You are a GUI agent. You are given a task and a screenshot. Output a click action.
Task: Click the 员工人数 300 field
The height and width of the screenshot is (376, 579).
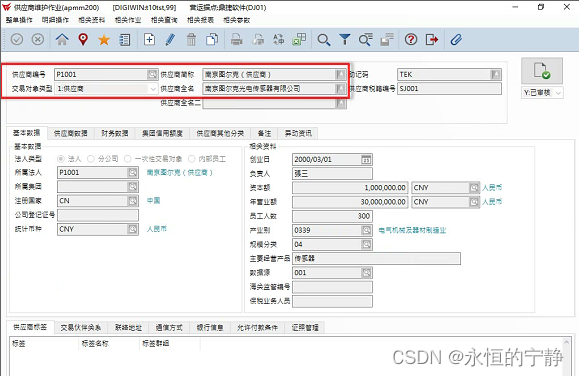[332, 216]
